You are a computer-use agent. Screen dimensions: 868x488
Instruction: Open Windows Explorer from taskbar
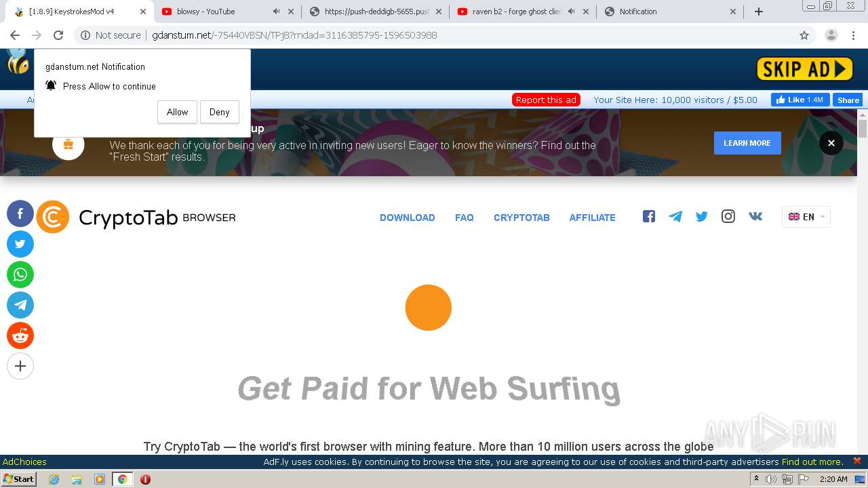point(77,479)
